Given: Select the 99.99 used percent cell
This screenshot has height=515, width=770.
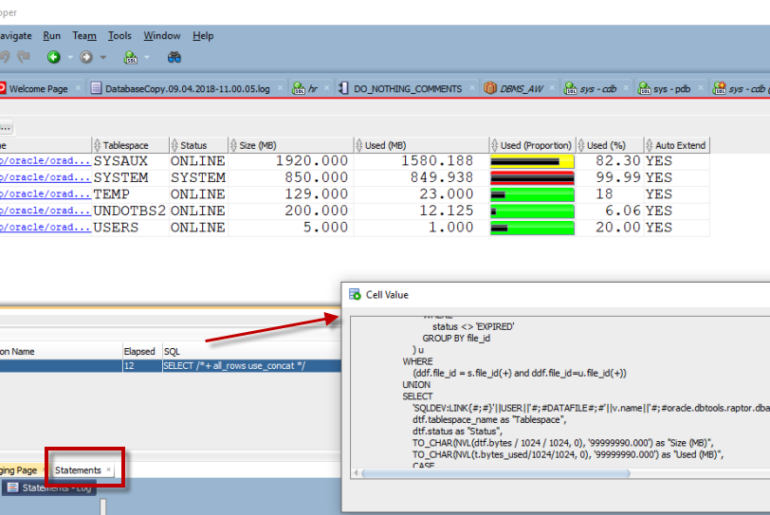Looking at the screenshot, I should 610,178.
